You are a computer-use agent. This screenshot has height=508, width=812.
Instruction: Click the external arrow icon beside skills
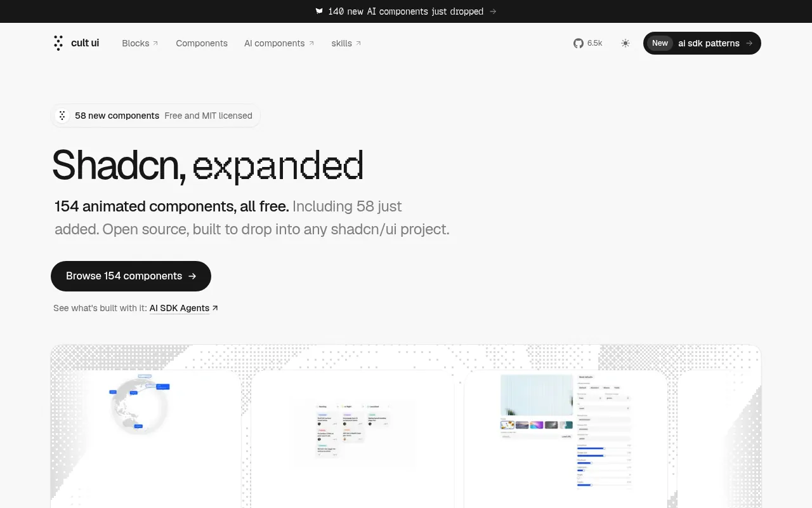[x=358, y=43]
